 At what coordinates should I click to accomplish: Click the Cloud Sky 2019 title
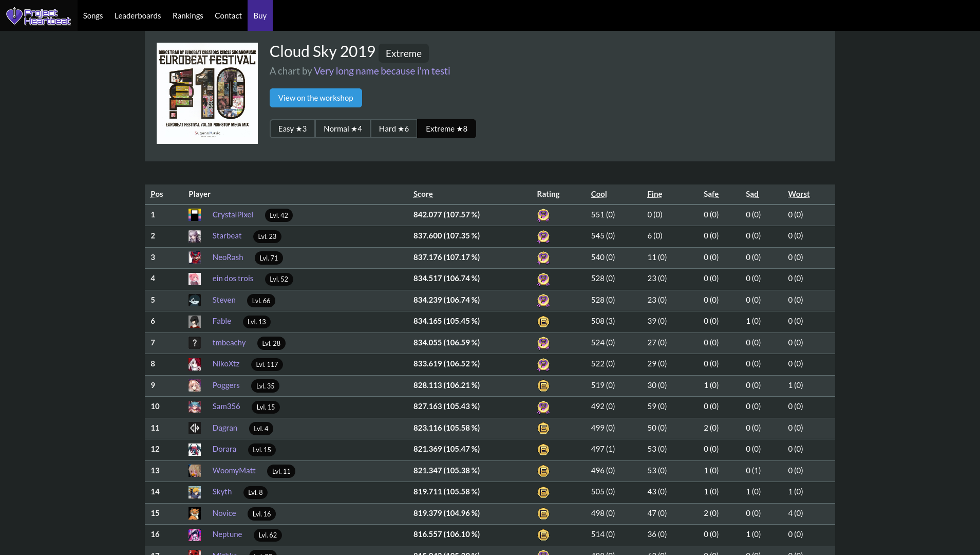tap(323, 51)
